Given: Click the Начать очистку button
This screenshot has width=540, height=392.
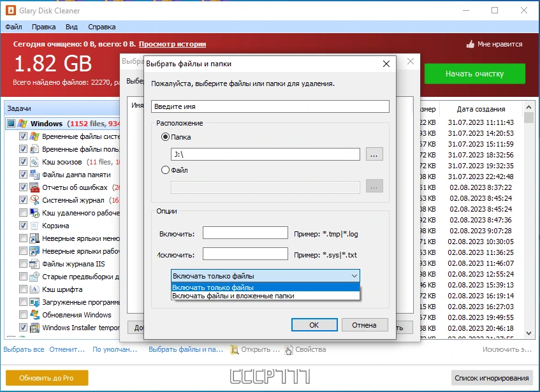Looking at the screenshot, I should coord(474,74).
